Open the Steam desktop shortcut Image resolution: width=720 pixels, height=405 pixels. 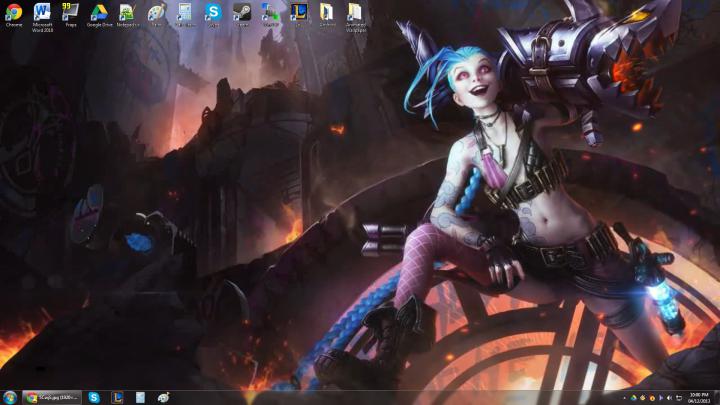(x=242, y=15)
